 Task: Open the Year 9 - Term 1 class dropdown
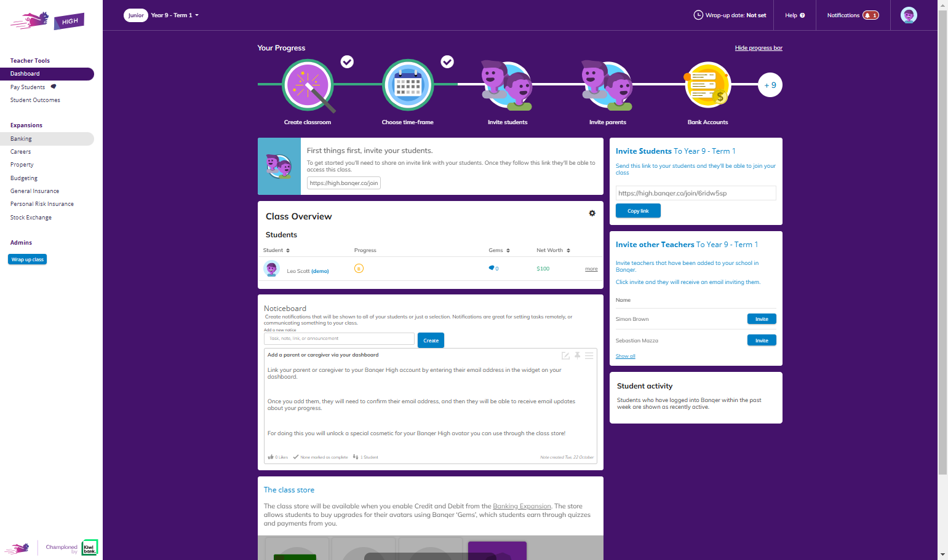(175, 15)
